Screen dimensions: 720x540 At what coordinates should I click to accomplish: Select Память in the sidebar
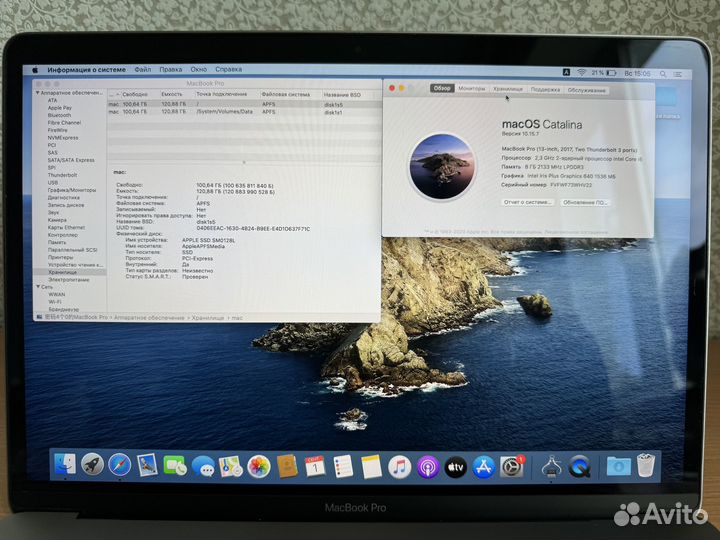[x=57, y=242]
